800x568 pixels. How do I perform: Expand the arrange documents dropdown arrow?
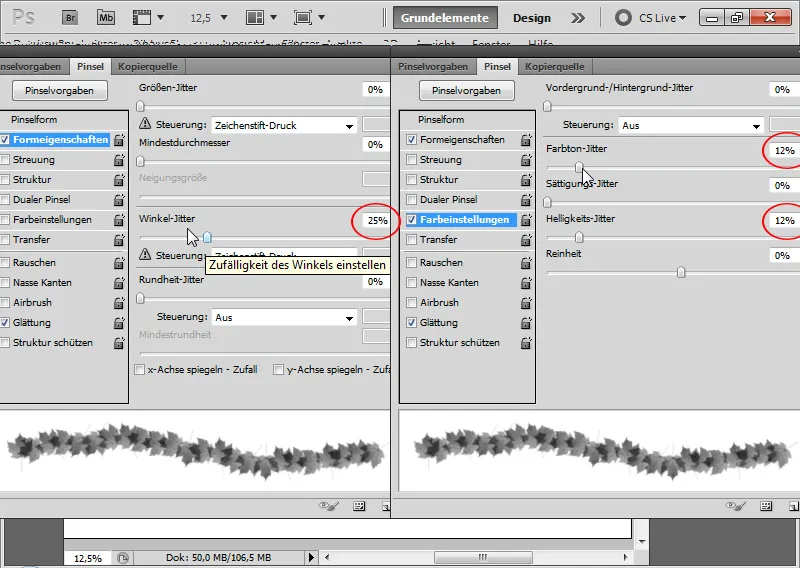(x=273, y=18)
